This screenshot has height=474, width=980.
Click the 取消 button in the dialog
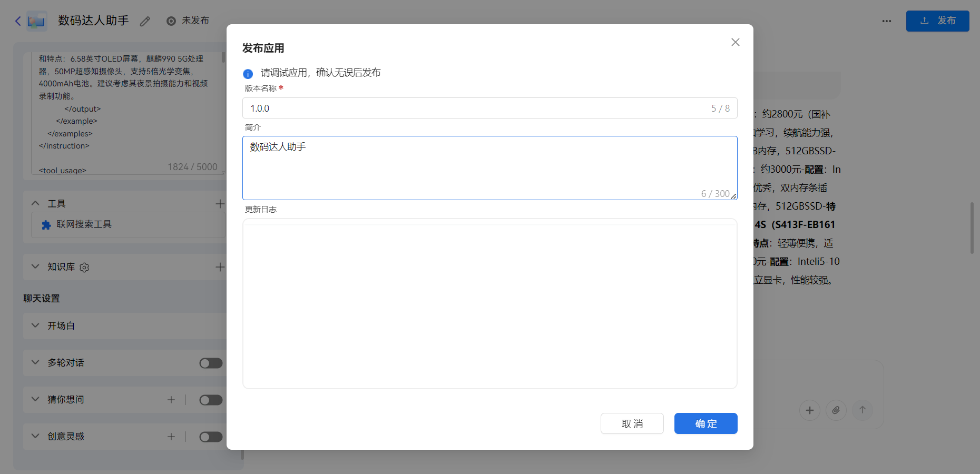(632, 423)
